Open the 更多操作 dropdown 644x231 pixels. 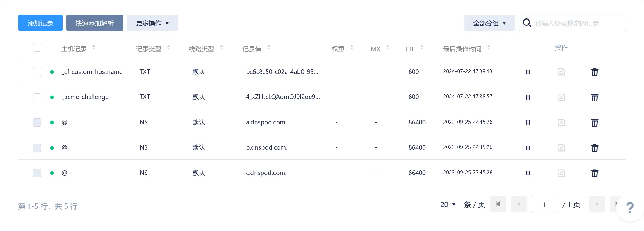point(153,23)
